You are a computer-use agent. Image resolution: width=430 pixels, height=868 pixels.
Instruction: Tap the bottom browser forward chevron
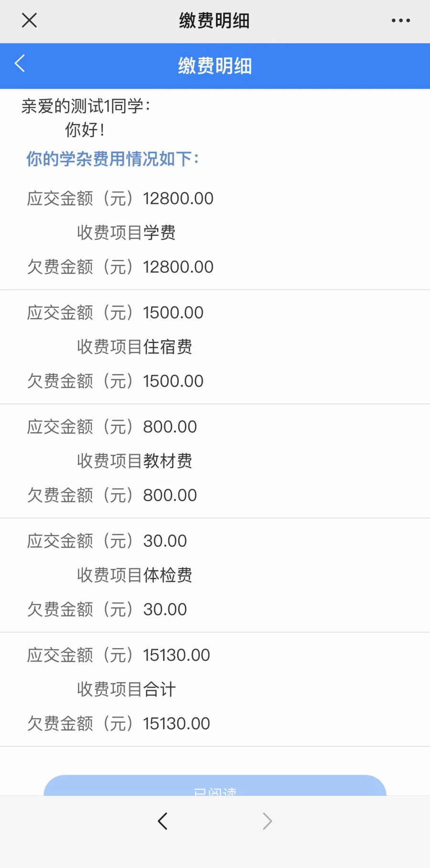point(267,821)
